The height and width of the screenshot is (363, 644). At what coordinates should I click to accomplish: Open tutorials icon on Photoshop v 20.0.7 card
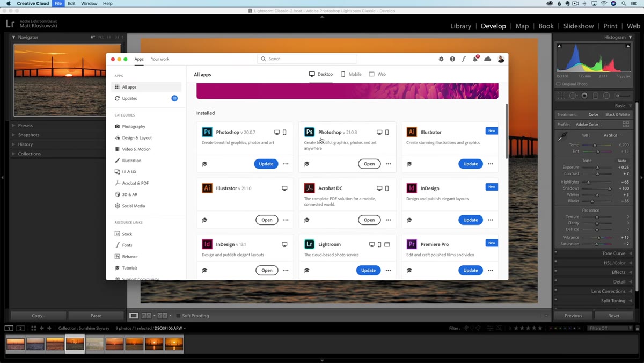pyautogui.click(x=204, y=164)
